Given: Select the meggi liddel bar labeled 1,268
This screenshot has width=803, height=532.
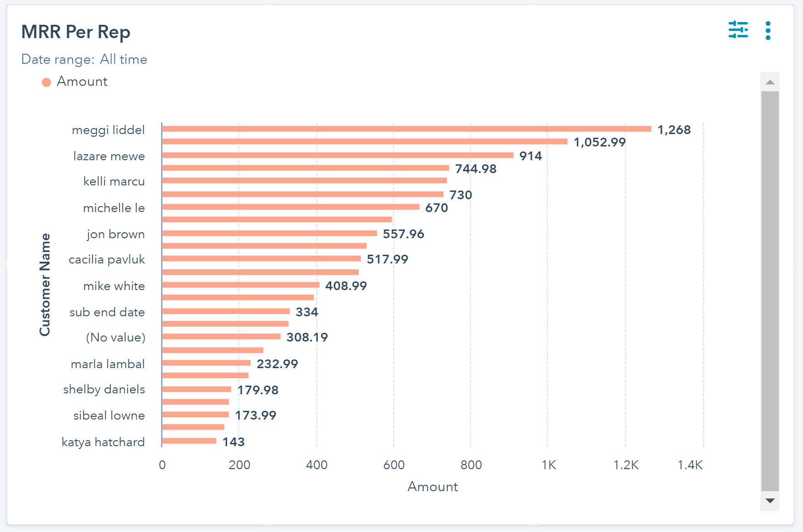Looking at the screenshot, I should 406,129.
